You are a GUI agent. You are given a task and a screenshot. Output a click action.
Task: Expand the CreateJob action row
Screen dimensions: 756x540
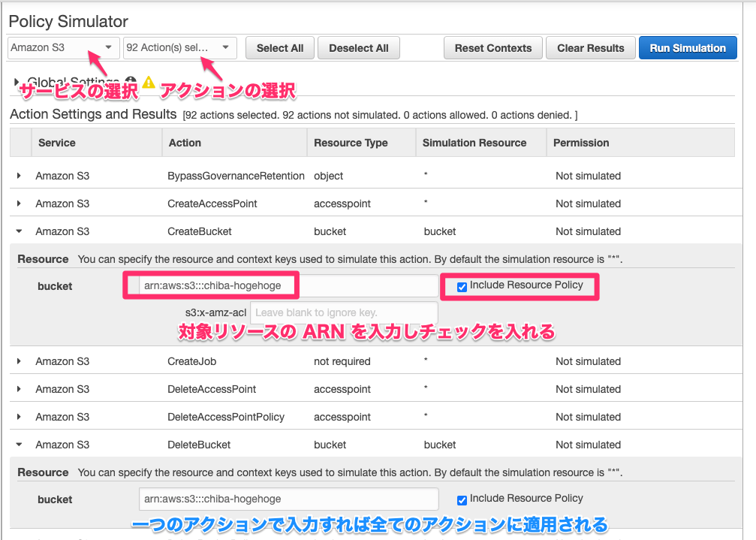click(19, 361)
